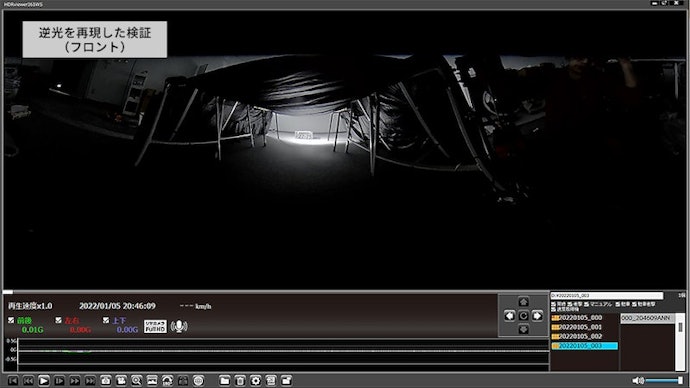Toggle the microphone audio icon
Image resolution: width=690 pixels, height=388 pixels.
coord(179,326)
